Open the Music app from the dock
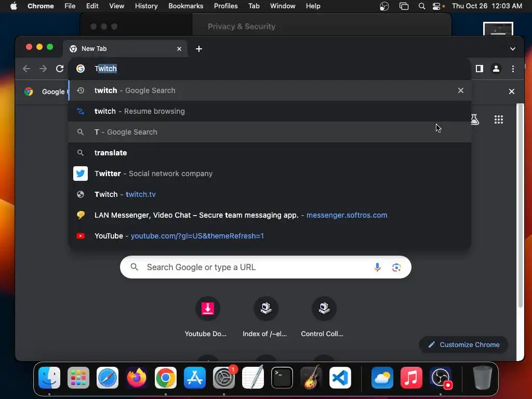Image resolution: width=532 pixels, height=399 pixels. tap(411, 378)
